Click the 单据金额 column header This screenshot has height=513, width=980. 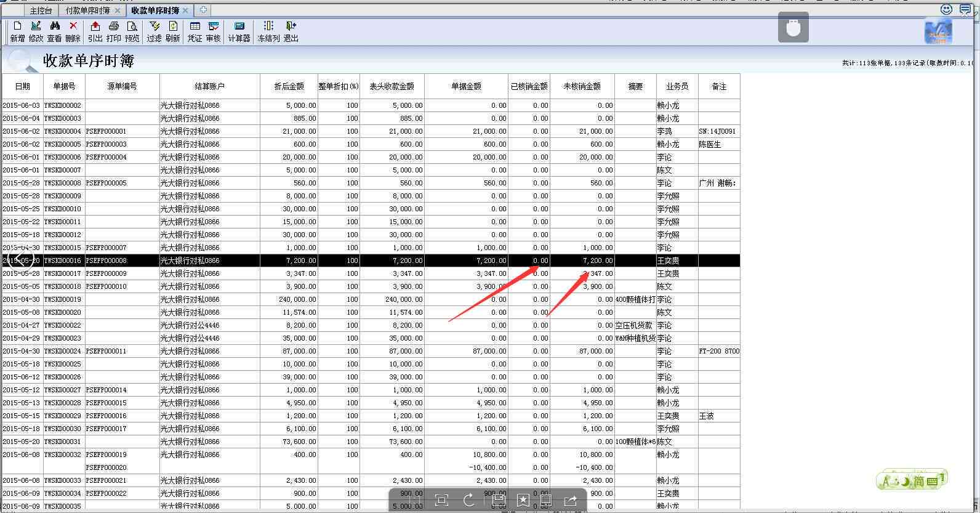(466, 86)
